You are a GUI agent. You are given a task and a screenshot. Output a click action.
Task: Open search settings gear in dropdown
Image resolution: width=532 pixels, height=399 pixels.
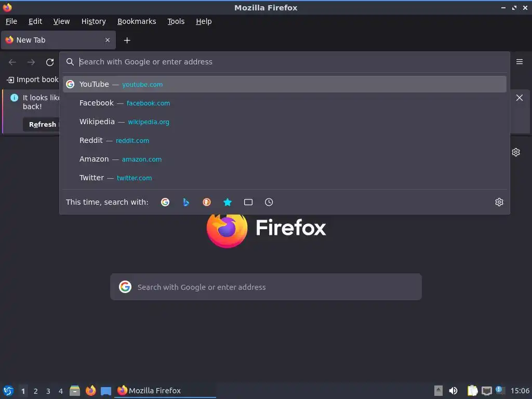[x=499, y=202]
